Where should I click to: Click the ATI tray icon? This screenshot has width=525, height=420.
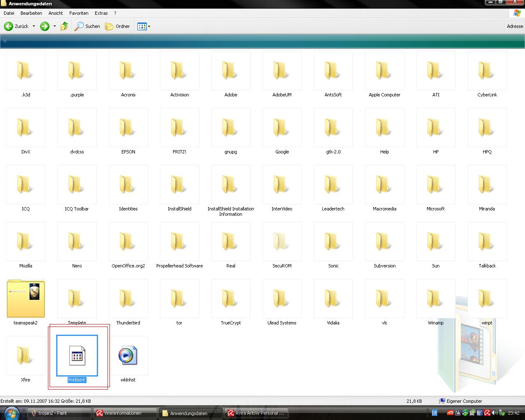(450, 413)
